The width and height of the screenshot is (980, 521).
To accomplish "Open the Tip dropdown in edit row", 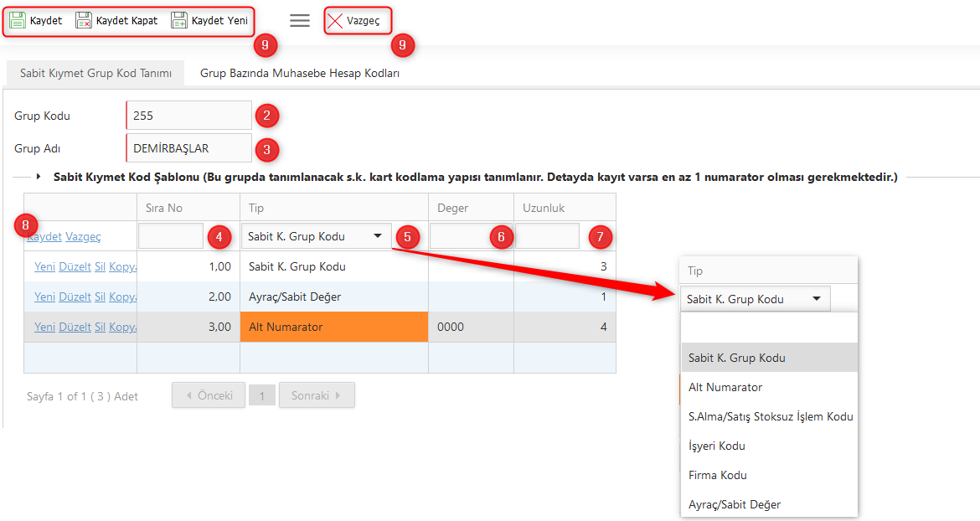I will point(378,237).
